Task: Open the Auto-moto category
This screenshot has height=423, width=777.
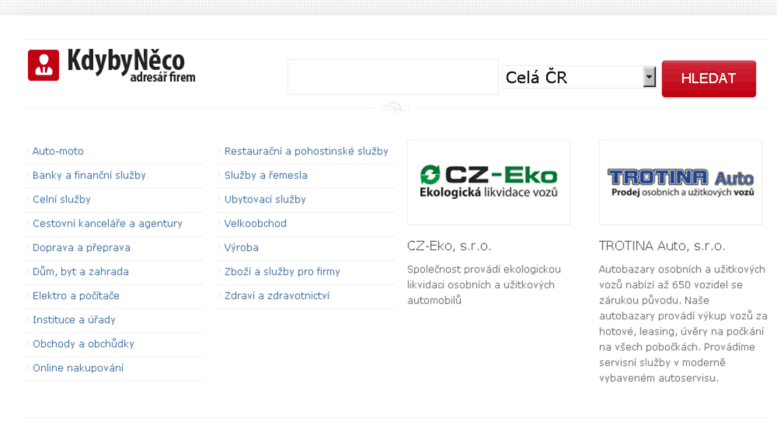Action: coord(58,151)
